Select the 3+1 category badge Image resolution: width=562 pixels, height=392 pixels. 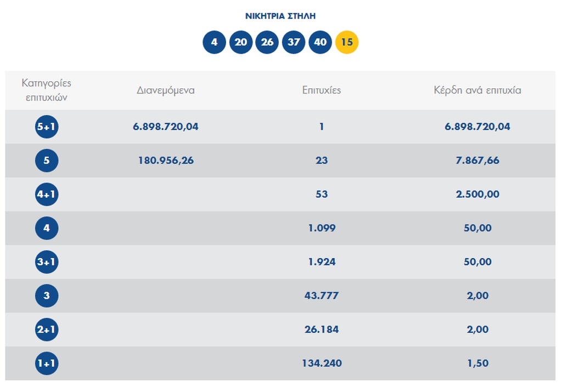(47, 262)
